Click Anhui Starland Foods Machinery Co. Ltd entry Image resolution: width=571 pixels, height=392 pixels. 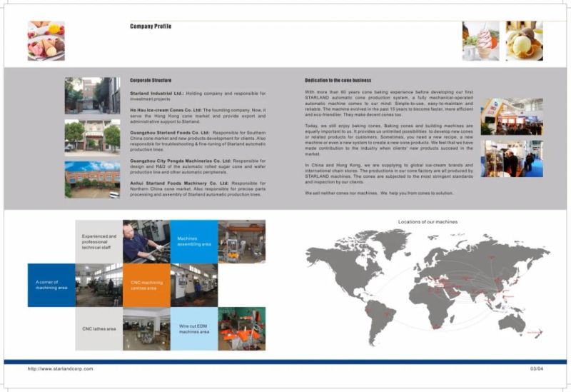pos(198,189)
